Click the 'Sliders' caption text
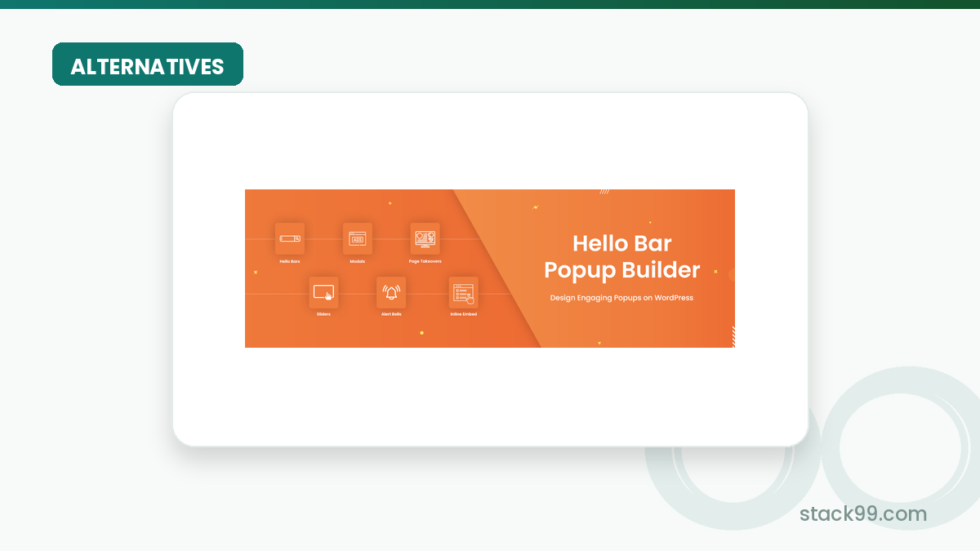This screenshot has height=551, width=980. tap(323, 314)
